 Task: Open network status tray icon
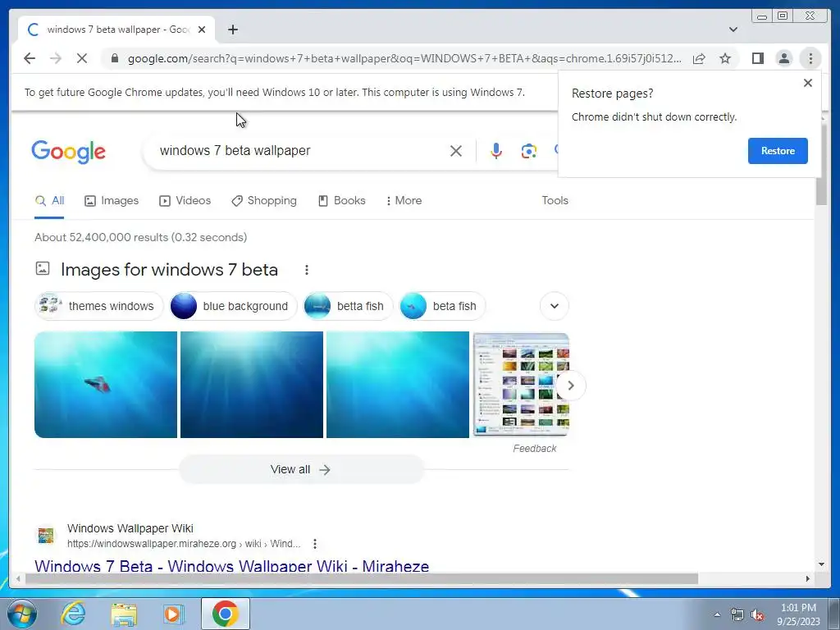(x=737, y=614)
